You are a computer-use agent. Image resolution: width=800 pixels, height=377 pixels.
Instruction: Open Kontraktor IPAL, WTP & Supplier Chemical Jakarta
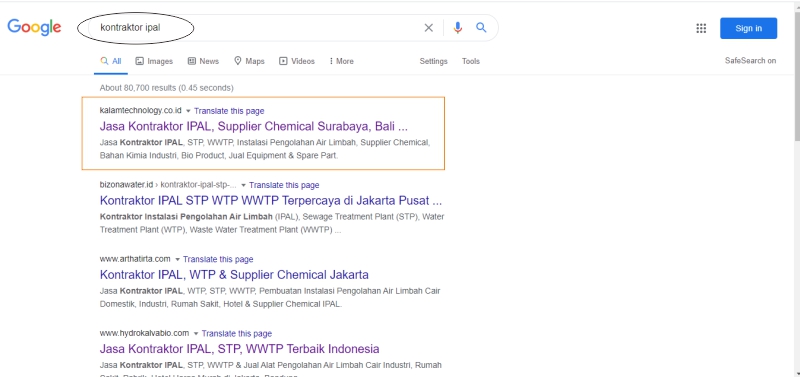click(x=234, y=274)
